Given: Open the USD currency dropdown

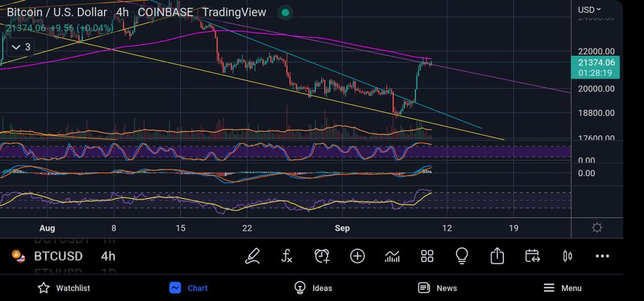Looking at the screenshot, I should coord(589,9).
